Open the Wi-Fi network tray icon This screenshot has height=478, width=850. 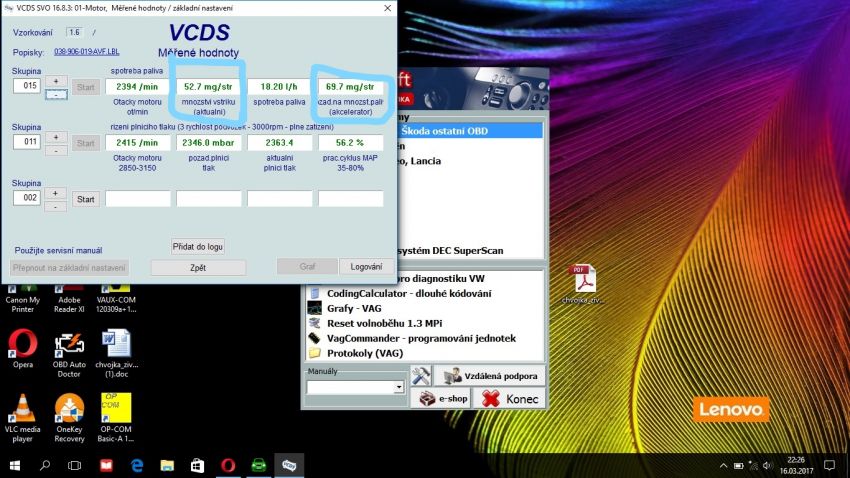coord(753,466)
